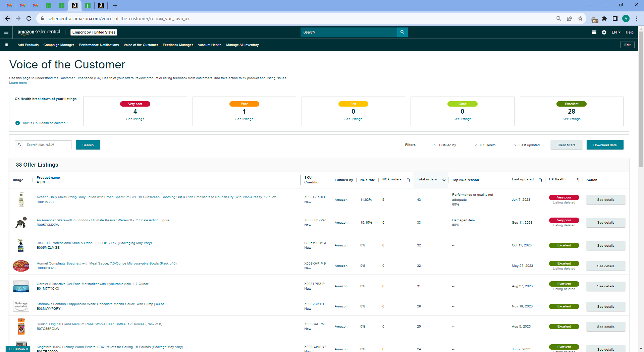
Task: See details for Aveeno Body Lotion
Action: coord(606,200)
